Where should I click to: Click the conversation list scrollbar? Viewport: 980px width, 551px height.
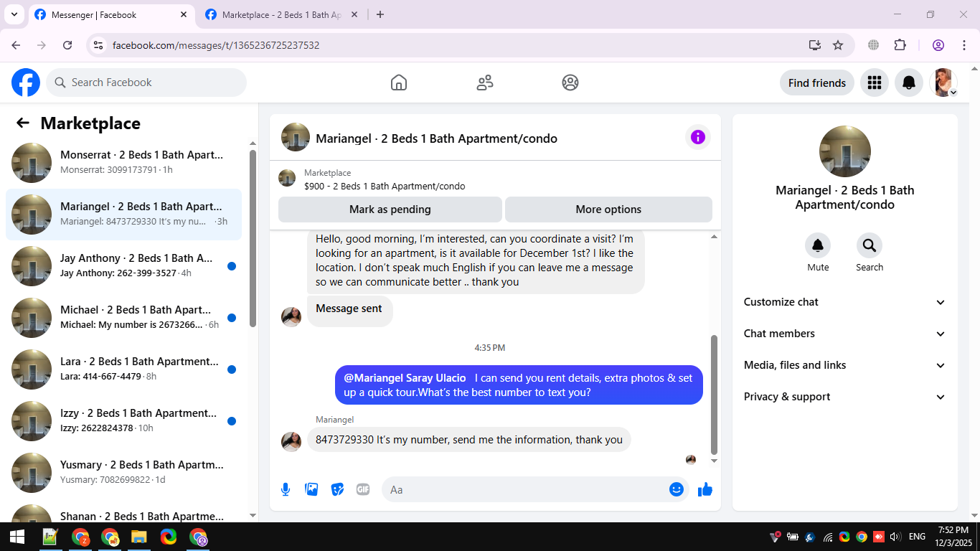253,239
